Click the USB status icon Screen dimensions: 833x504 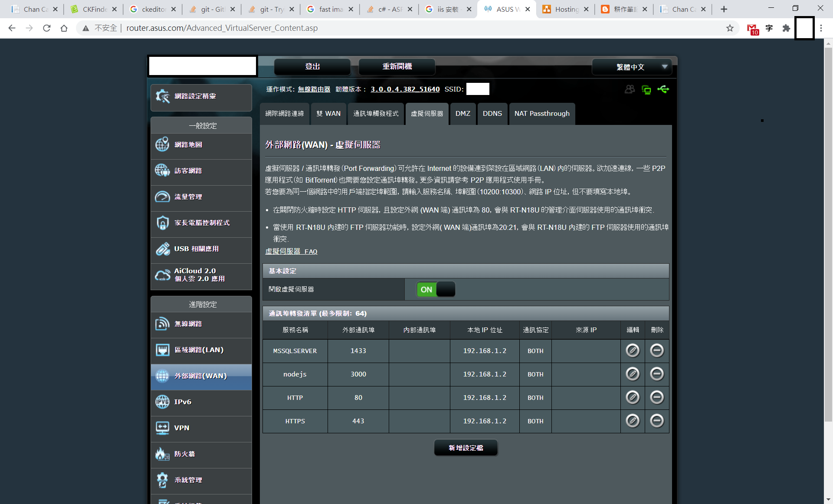pos(663,89)
